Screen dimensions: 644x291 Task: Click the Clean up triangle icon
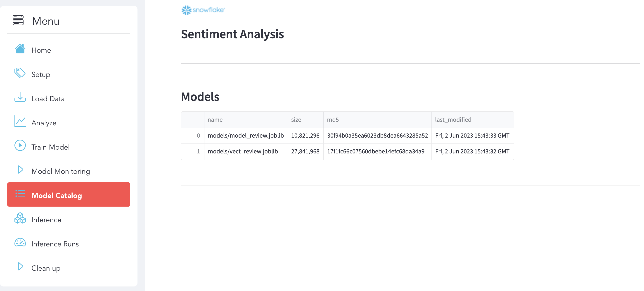(x=21, y=267)
